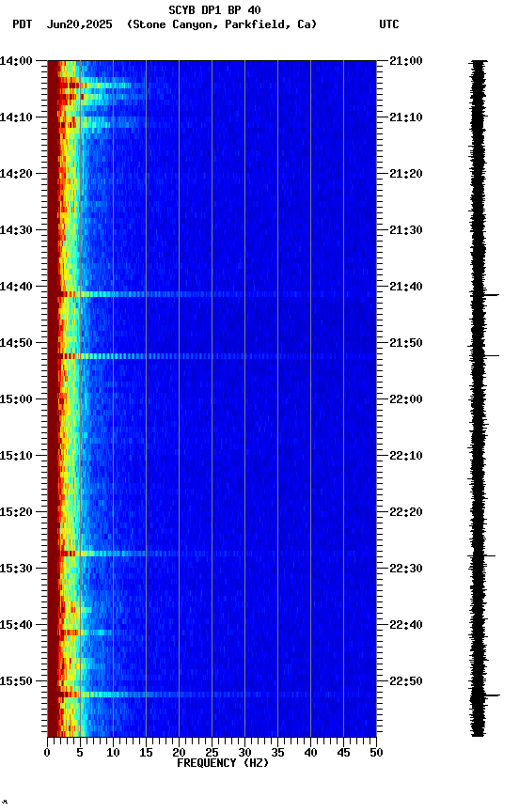Click the 15:10 PDT time label
Image resolution: width=519 pixels, height=812 pixels.
point(16,456)
